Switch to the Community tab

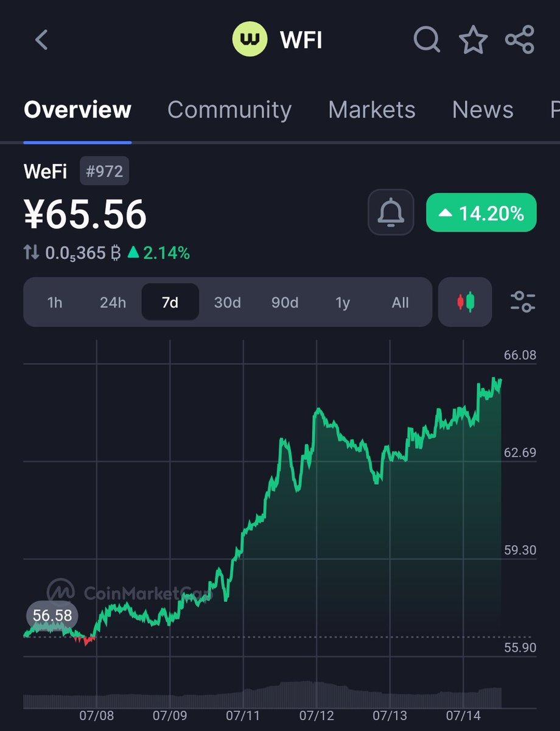229,110
